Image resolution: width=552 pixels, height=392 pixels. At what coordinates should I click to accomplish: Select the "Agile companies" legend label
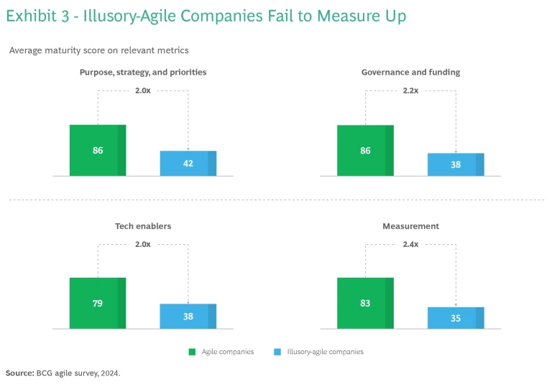227,352
